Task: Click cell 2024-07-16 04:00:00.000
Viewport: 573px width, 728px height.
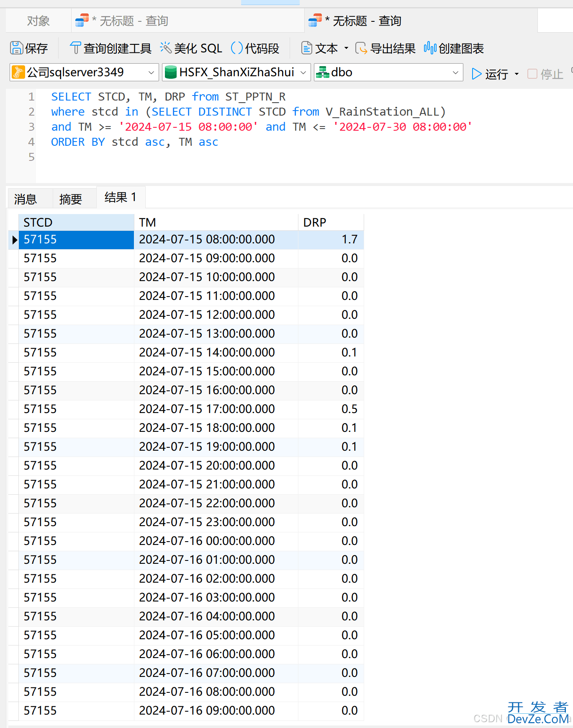Action: [x=216, y=617]
